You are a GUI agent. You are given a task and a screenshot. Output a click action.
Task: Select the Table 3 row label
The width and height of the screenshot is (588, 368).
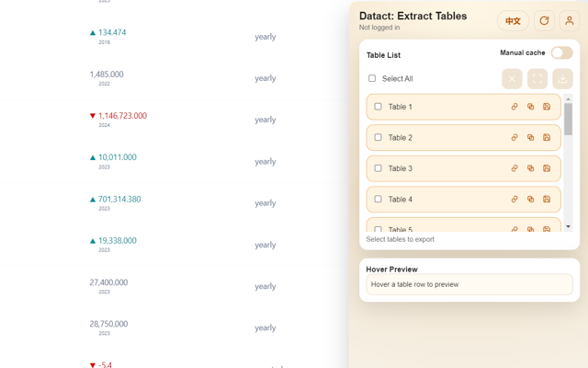click(401, 168)
